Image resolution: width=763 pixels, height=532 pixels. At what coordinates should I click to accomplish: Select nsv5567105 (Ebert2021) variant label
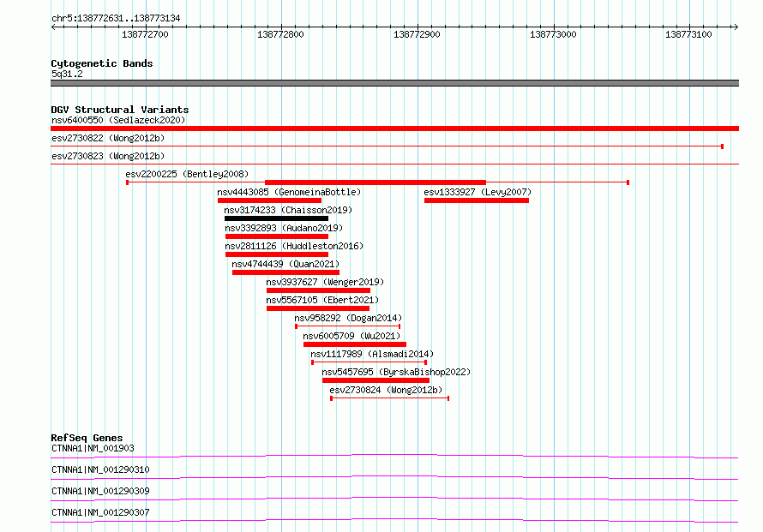[322, 300]
